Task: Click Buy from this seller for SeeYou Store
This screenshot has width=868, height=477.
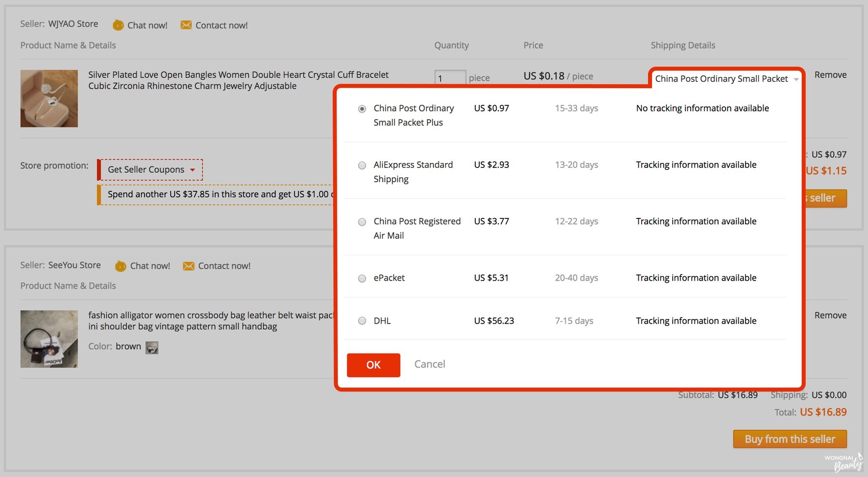Action: [x=790, y=439]
